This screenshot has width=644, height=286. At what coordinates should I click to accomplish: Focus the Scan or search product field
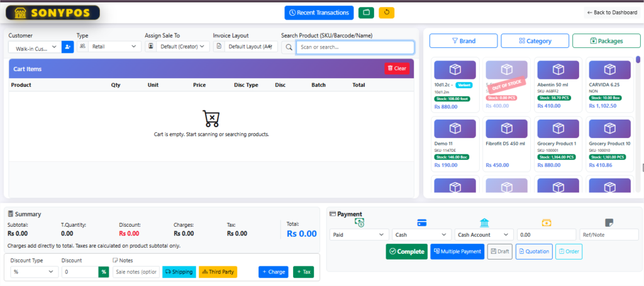pyautogui.click(x=355, y=47)
